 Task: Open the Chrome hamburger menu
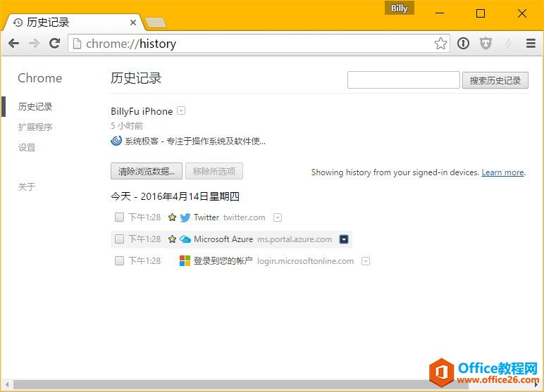[531, 44]
